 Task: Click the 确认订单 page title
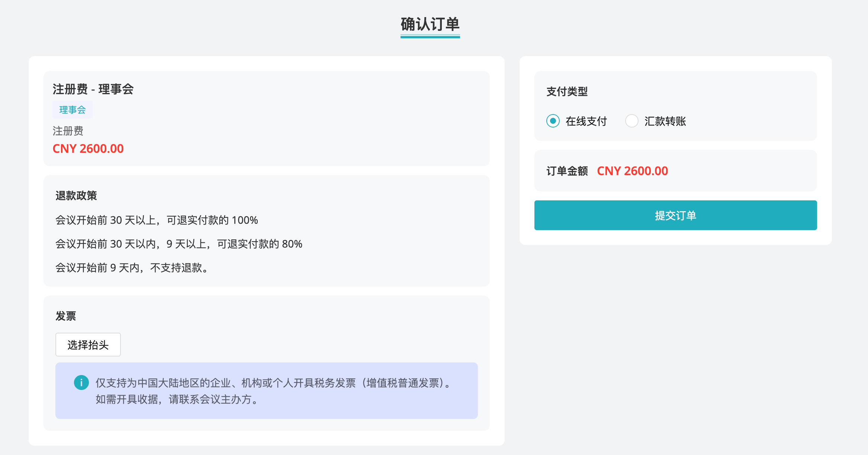[430, 25]
